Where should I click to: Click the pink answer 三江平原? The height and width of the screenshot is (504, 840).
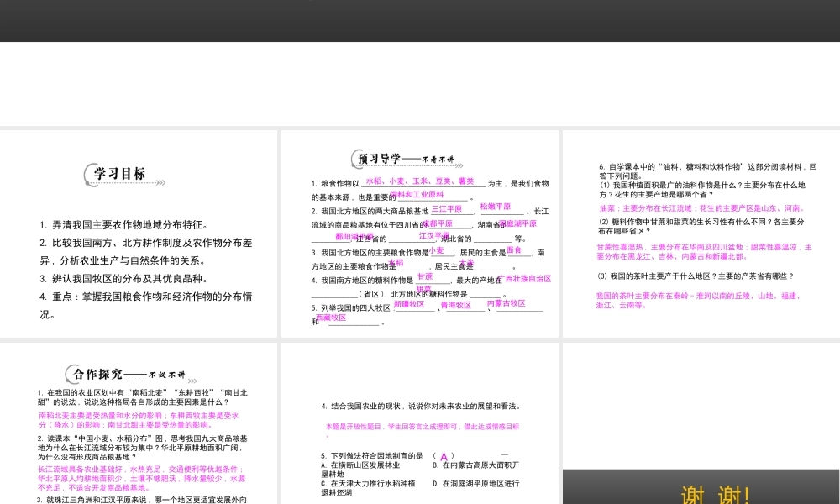446,208
